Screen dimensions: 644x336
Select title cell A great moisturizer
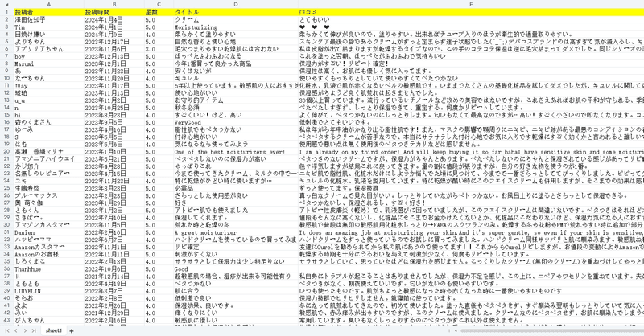[236, 232]
